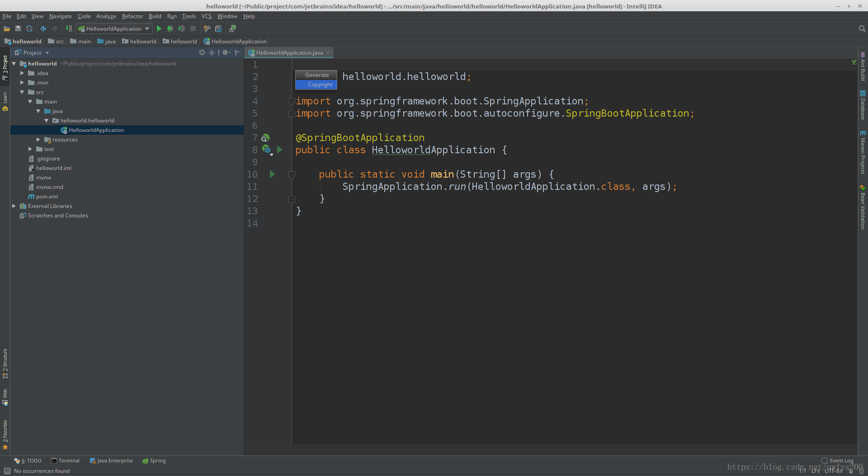Change file encoding UTF-8 in status bar
Viewport: 868px width, 476px height.
833,471
